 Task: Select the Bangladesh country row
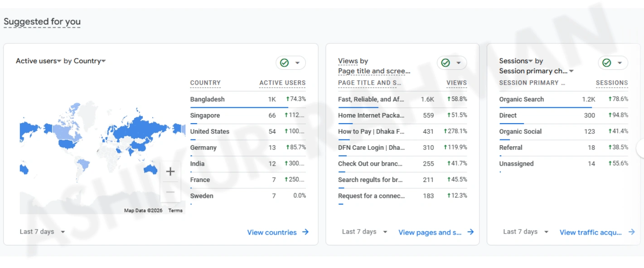pos(248,100)
